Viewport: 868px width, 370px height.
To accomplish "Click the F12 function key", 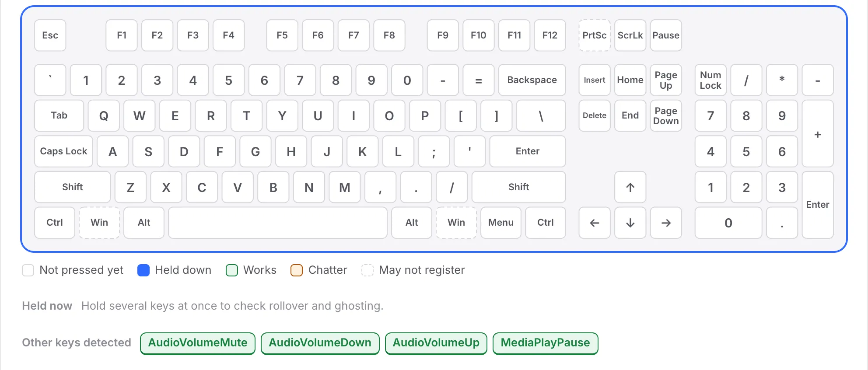I will tap(550, 35).
